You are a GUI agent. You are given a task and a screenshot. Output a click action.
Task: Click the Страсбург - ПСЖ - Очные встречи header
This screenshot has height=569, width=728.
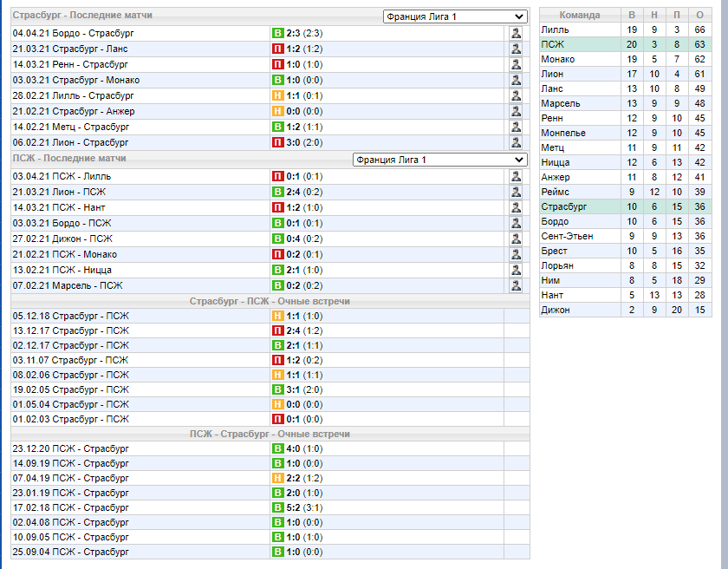click(270, 302)
